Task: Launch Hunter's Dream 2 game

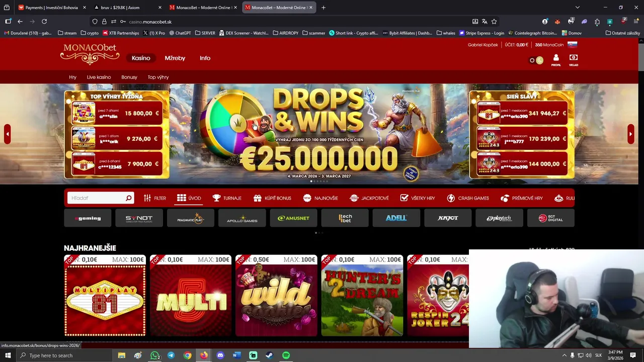Action: [362, 296]
